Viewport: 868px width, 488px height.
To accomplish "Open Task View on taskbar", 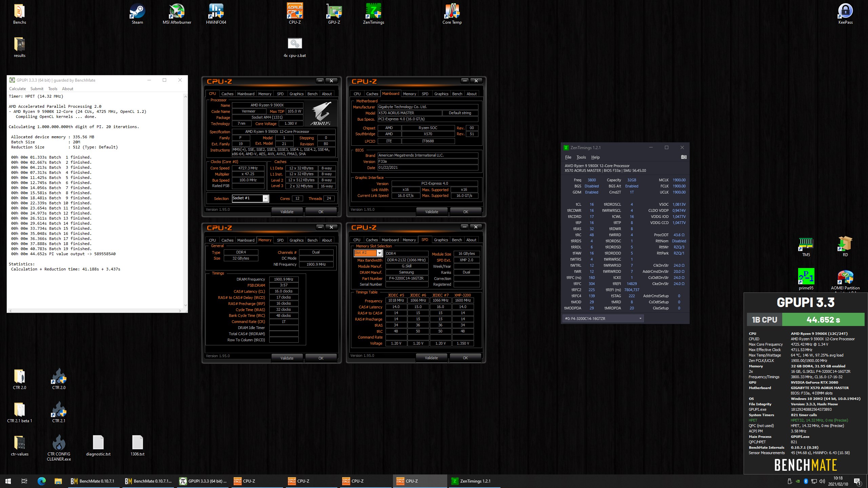I will (24, 481).
